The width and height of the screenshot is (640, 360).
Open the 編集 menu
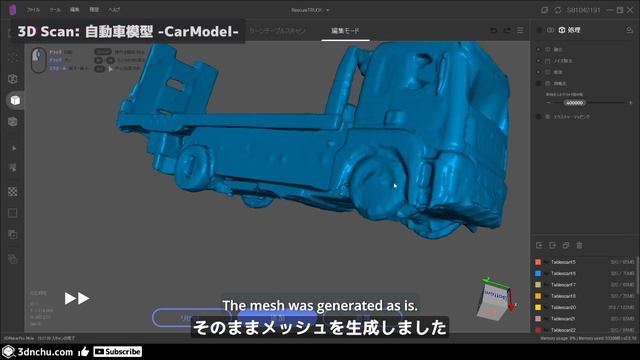[x=74, y=10]
